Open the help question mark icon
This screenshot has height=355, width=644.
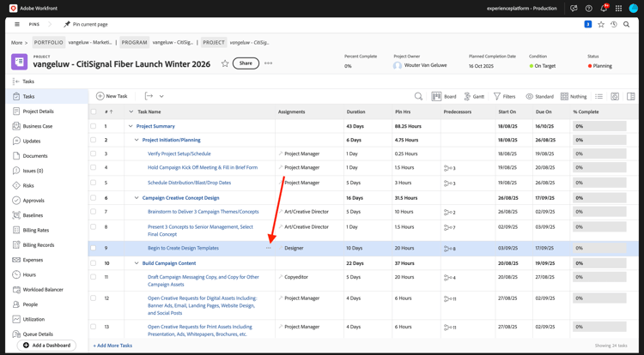click(x=589, y=9)
